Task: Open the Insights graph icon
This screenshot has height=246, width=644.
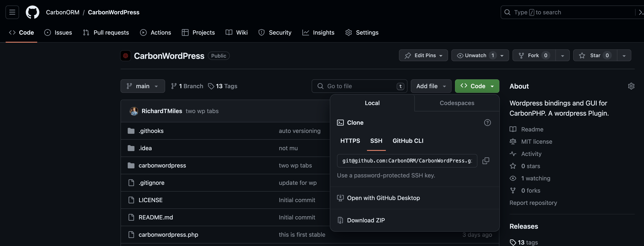Action: pyautogui.click(x=306, y=32)
